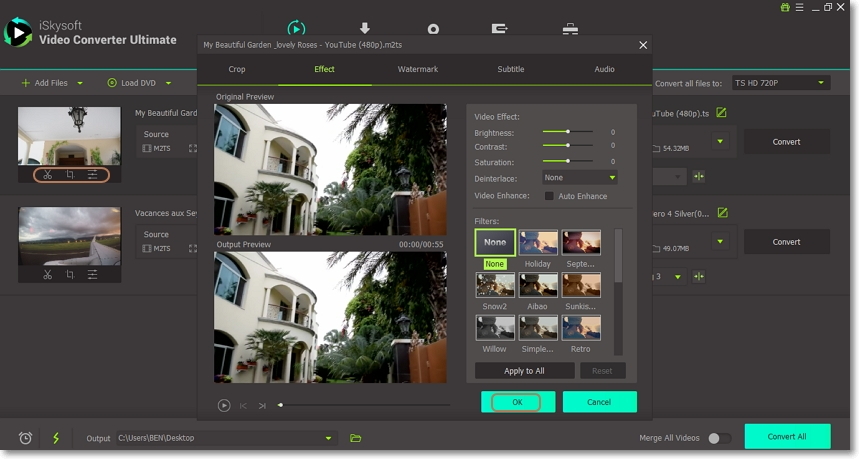Image resolution: width=859 pixels, height=459 pixels.
Task: Open the Subtitle tab
Action: point(511,69)
